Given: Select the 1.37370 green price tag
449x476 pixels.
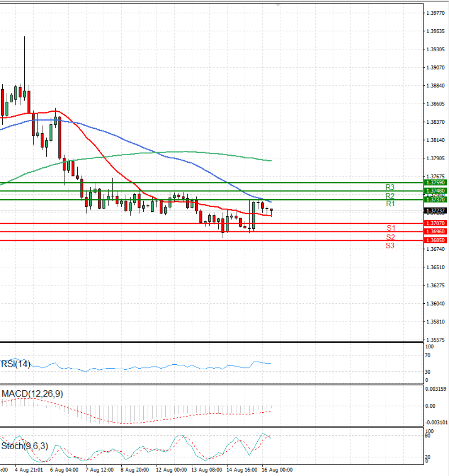Looking at the screenshot, I should 436,200.
